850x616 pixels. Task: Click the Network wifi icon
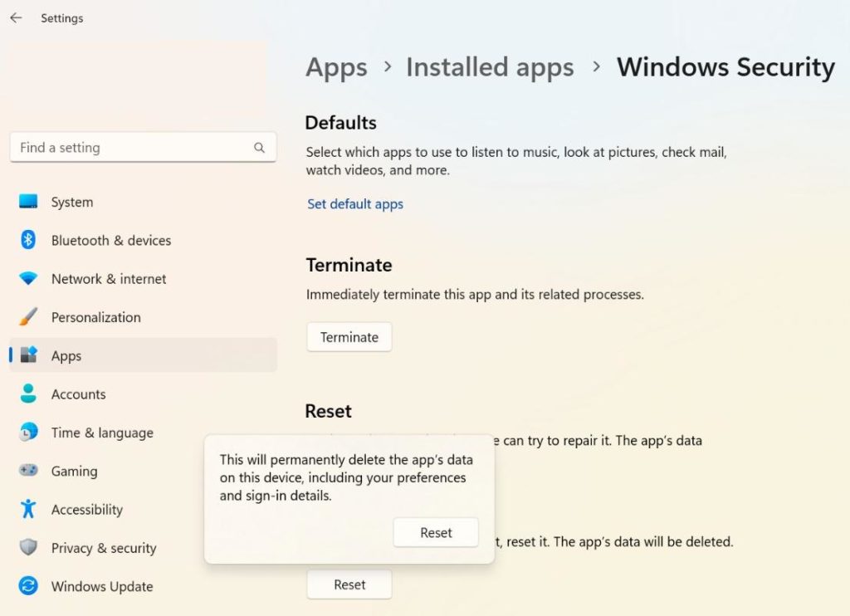pos(28,279)
